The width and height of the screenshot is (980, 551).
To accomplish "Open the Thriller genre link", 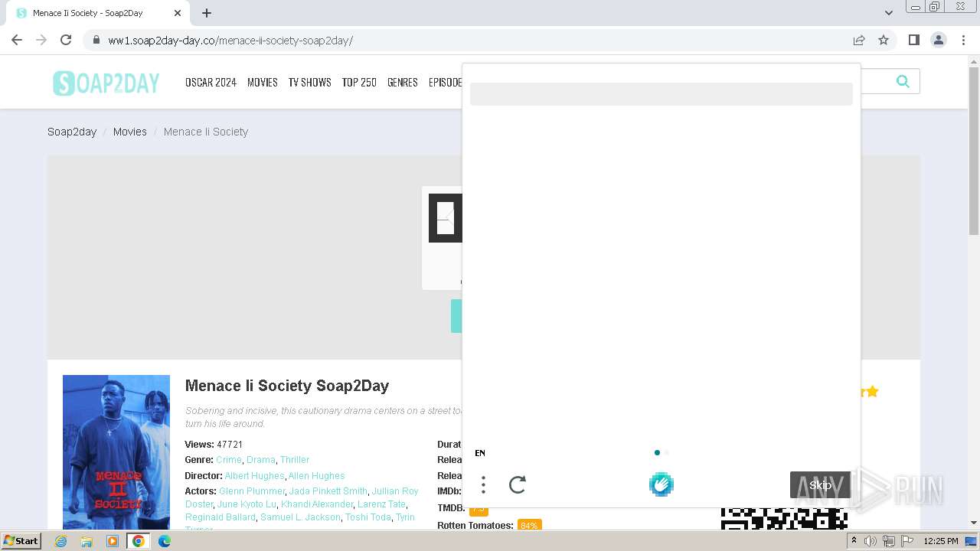I will [x=295, y=460].
